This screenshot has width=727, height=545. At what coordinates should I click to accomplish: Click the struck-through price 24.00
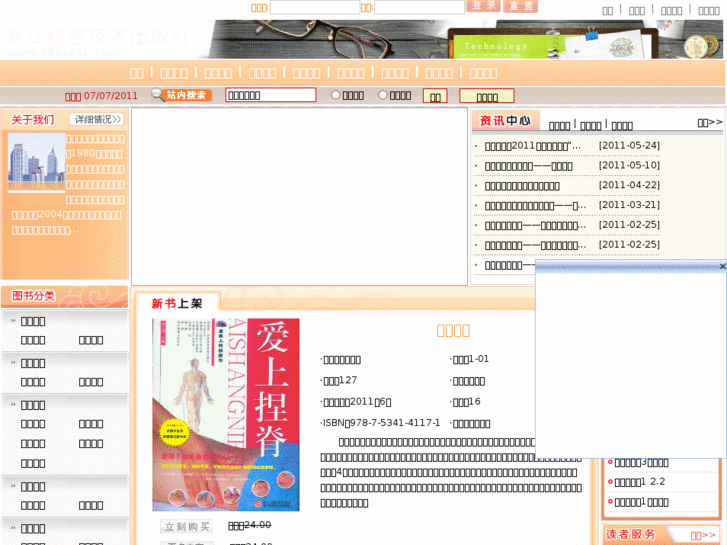tap(249, 525)
